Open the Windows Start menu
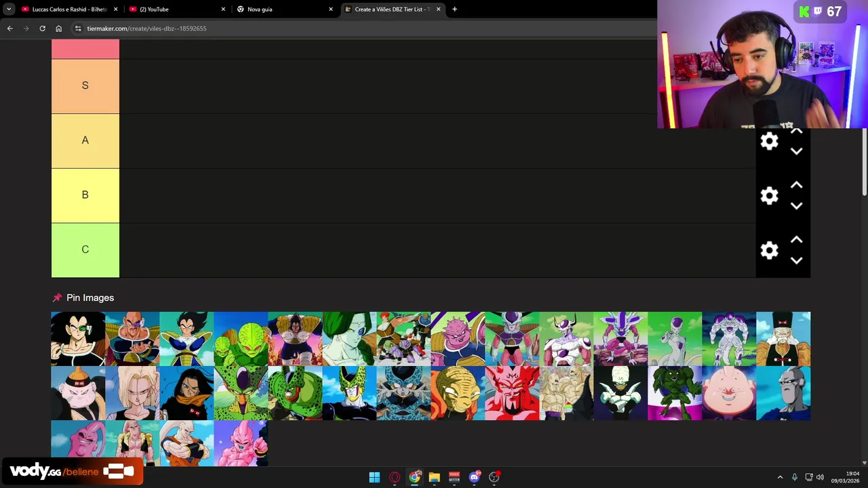Screen dimensions: 868x488 [x=374, y=477]
